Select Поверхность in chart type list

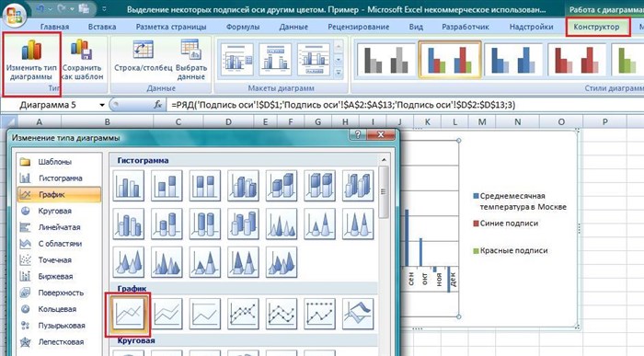[59, 293]
